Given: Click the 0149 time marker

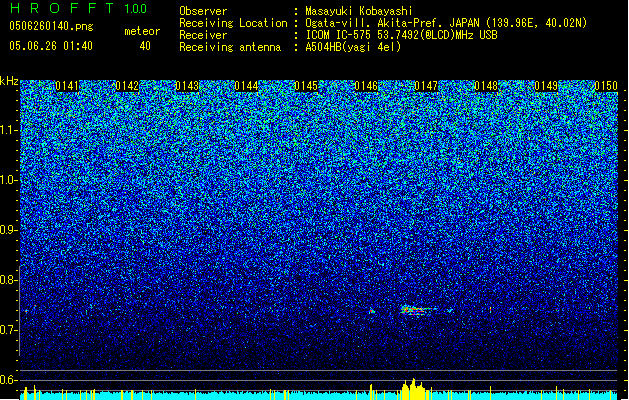Looking at the screenshot, I should point(546,86).
